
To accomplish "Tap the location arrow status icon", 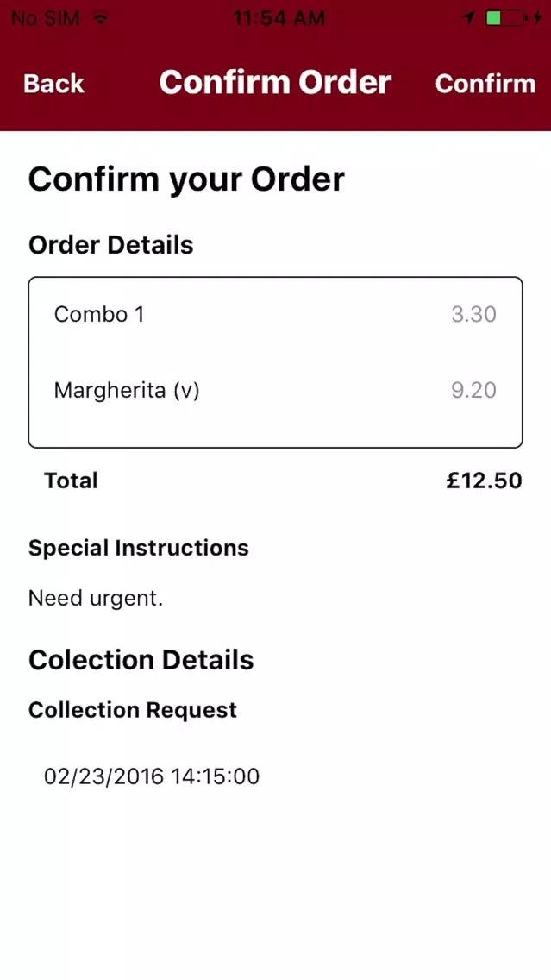I will click(x=470, y=18).
